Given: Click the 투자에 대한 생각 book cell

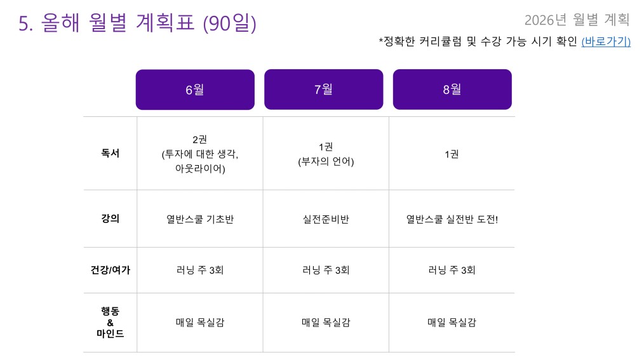Looking at the screenshot, I should coord(200,154).
